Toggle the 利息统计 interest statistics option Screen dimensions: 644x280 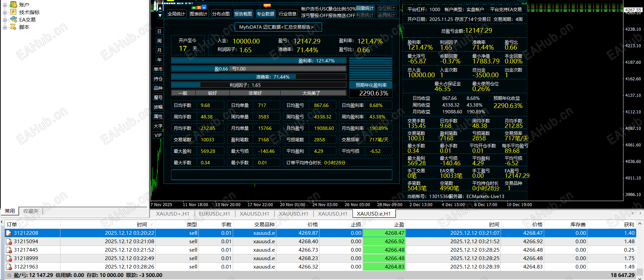click(x=365, y=15)
